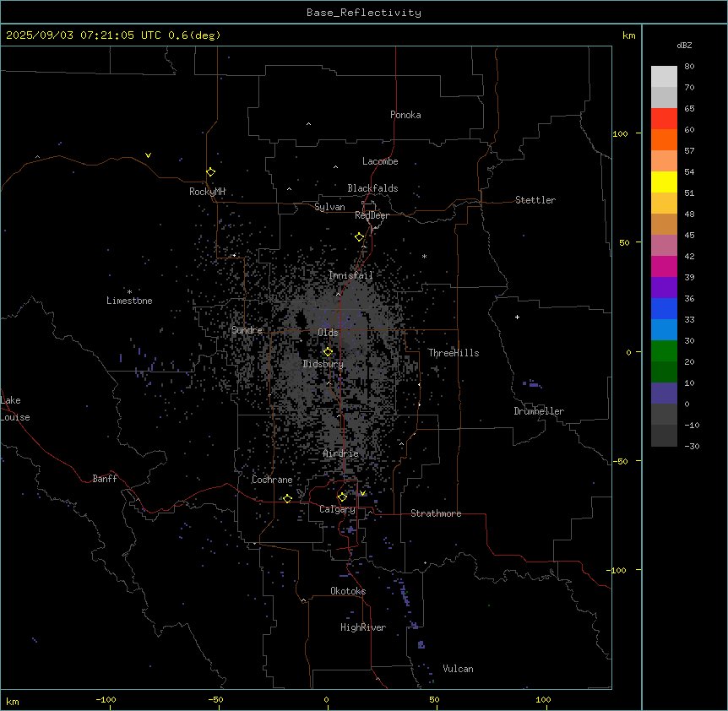Click the Strathmore label
This screenshot has height=711, width=728.
tap(436, 513)
